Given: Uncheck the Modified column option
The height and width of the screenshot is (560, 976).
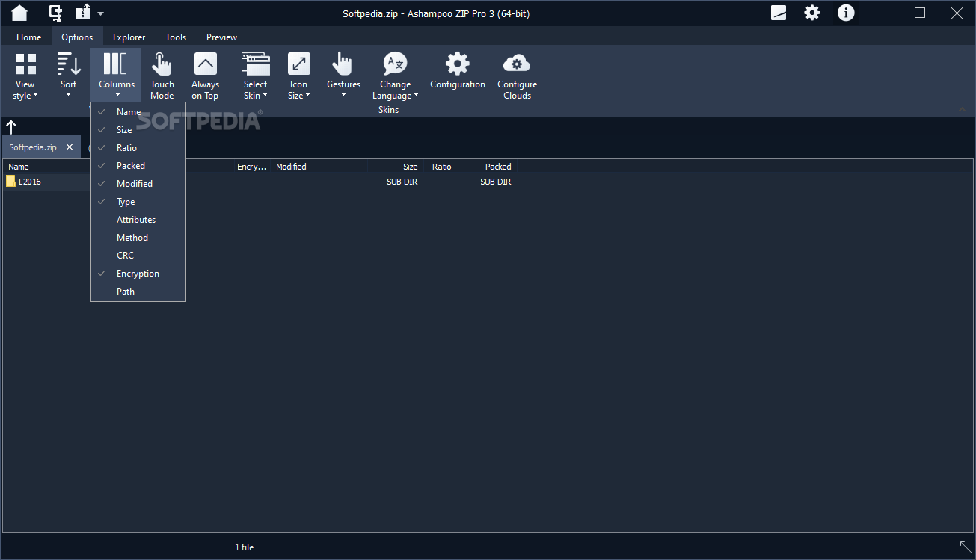Looking at the screenshot, I should [x=138, y=184].
